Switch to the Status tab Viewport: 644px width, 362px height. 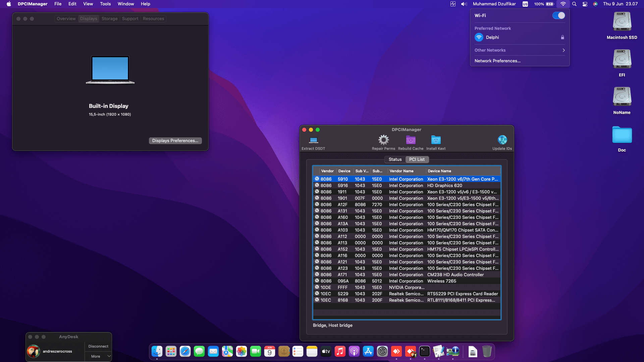[395, 159]
